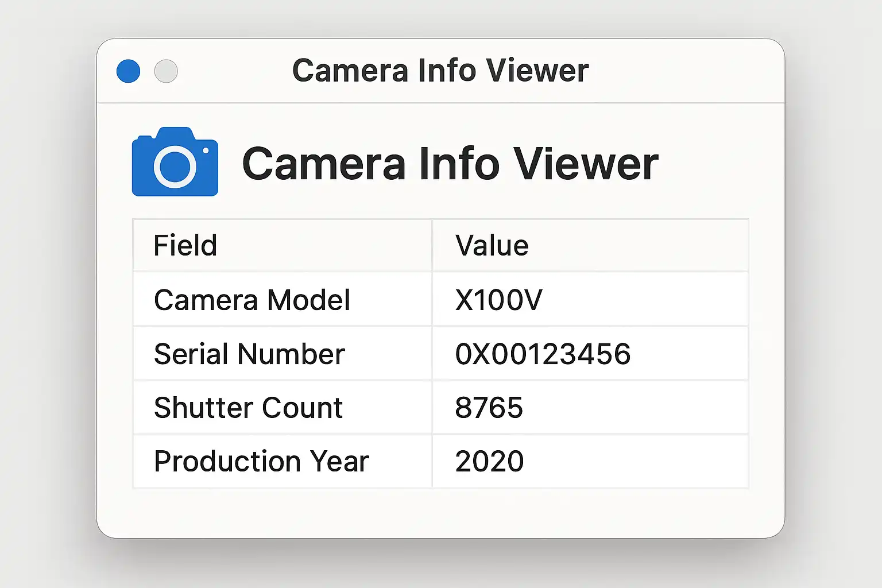Select the X100V model value

(x=498, y=300)
